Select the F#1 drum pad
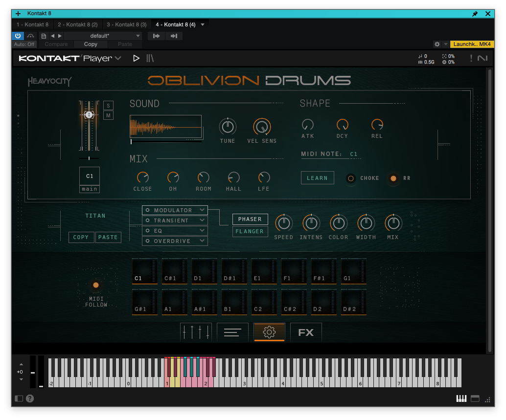This screenshot has height=420, width=506. [x=323, y=271]
